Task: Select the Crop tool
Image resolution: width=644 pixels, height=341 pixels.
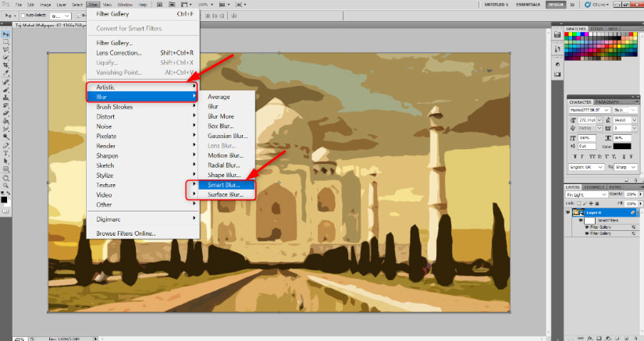Action: 5,66
